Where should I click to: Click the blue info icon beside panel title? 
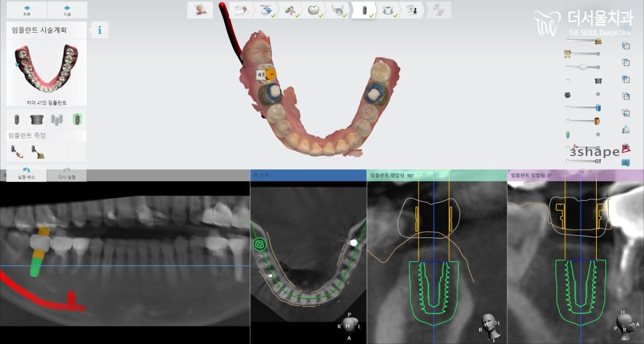(99, 30)
